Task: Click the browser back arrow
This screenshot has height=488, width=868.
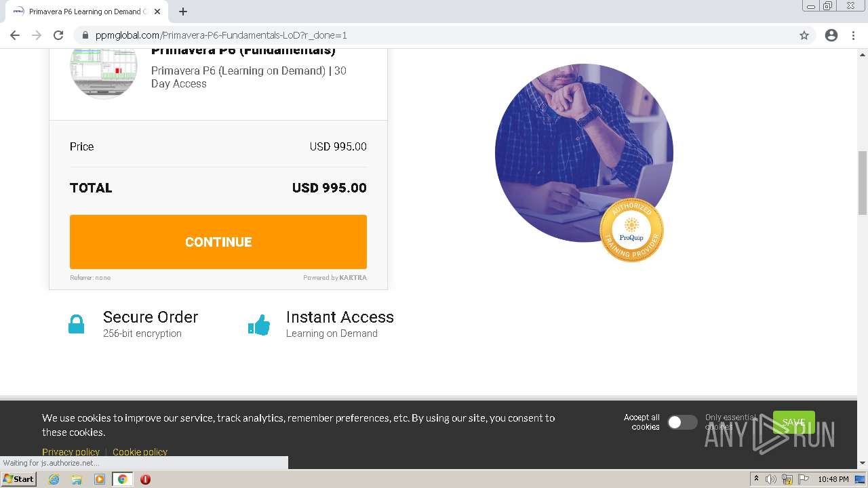Action: tap(15, 35)
